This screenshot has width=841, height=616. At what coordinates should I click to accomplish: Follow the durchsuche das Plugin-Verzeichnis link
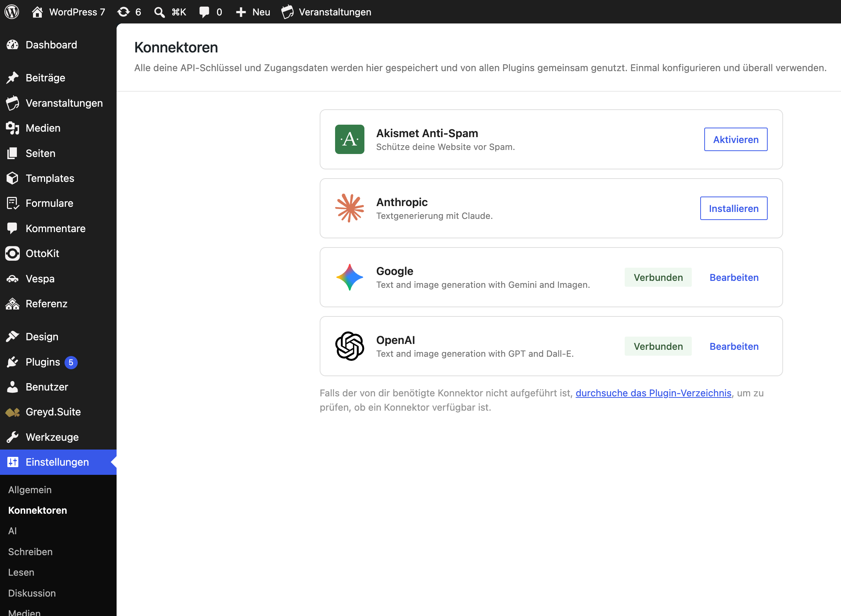653,393
